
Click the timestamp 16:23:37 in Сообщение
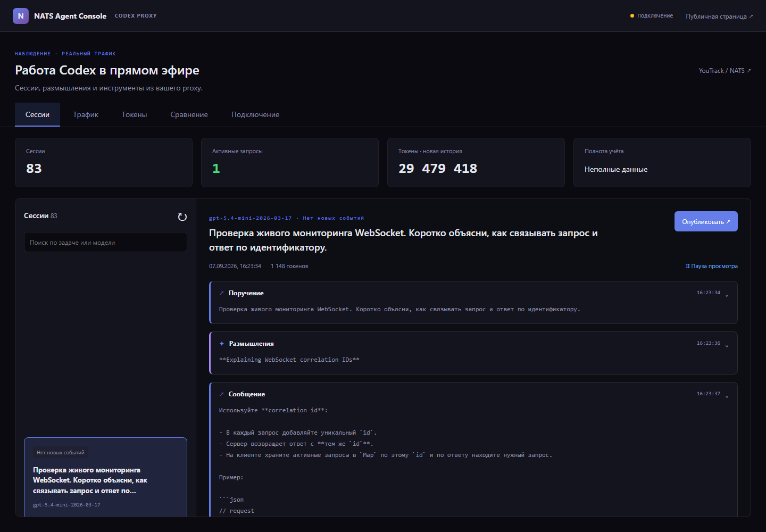click(x=709, y=394)
